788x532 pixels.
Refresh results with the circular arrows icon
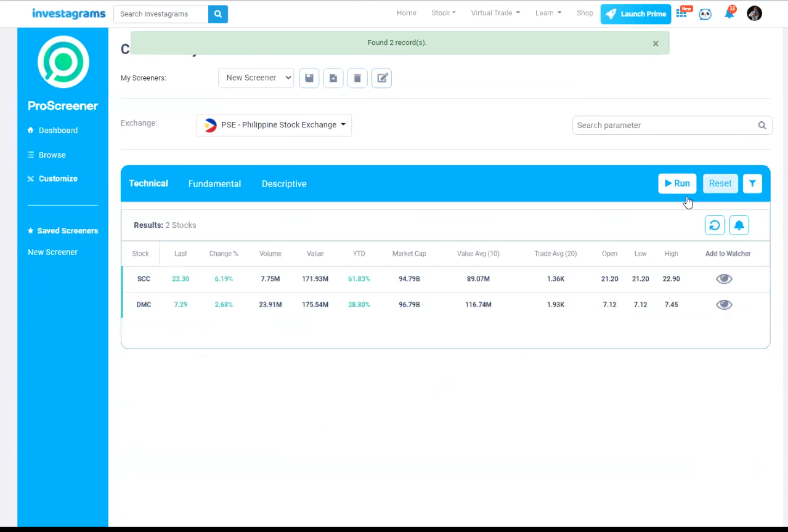click(x=715, y=225)
